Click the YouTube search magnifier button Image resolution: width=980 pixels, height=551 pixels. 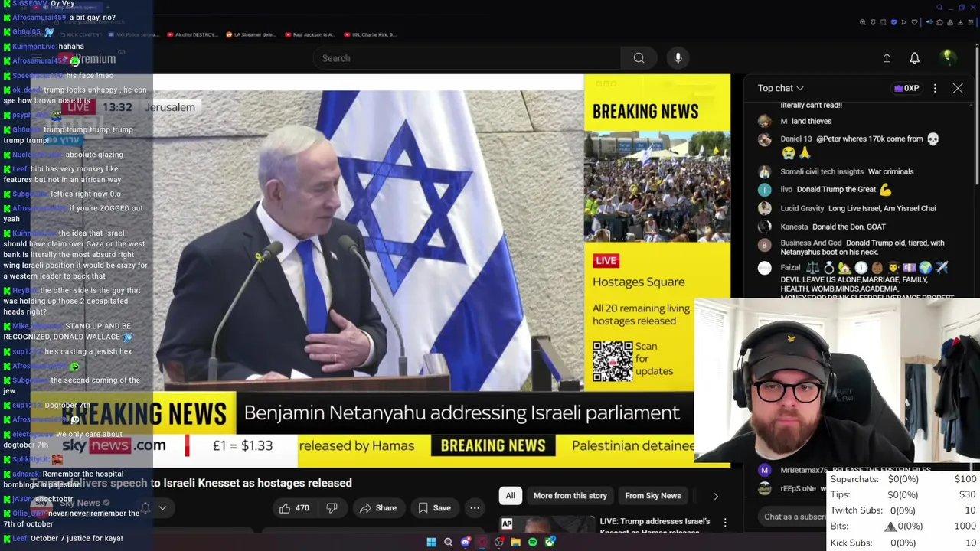point(639,58)
